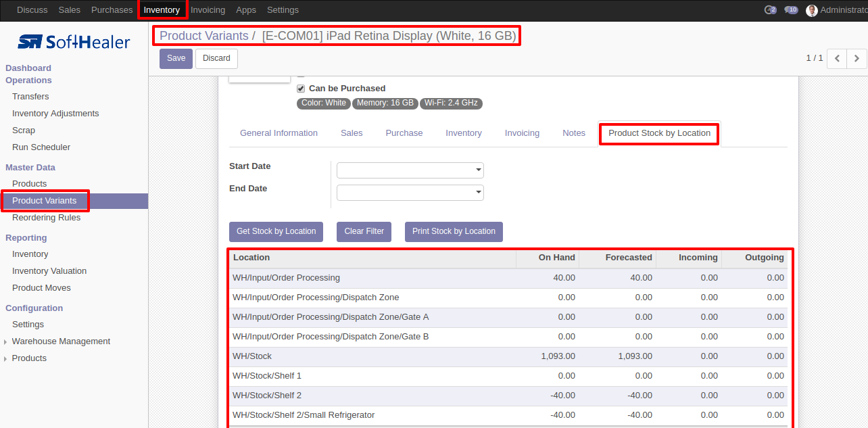Image resolution: width=868 pixels, height=428 pixels.
Task: Go to next record arrow
Action: point(857,58)
